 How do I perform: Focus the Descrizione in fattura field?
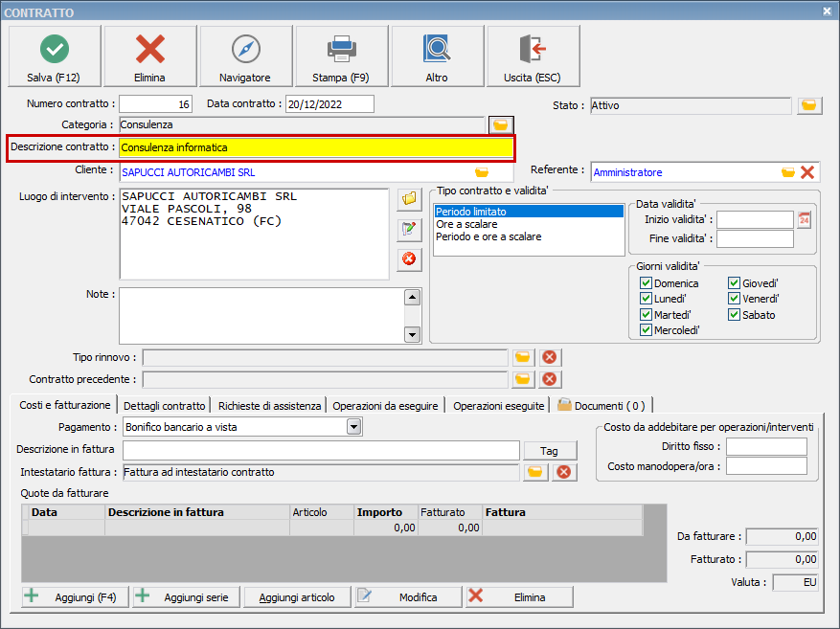pos(322,450)
